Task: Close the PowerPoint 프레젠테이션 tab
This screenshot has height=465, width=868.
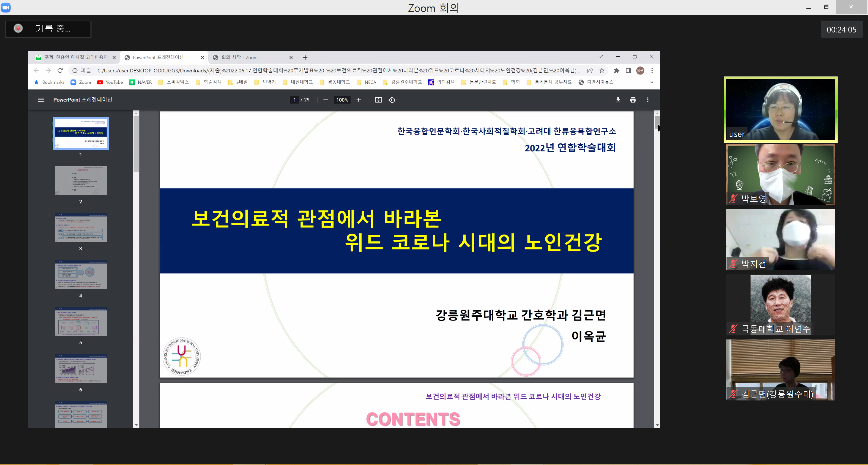Action: [202, 57]
